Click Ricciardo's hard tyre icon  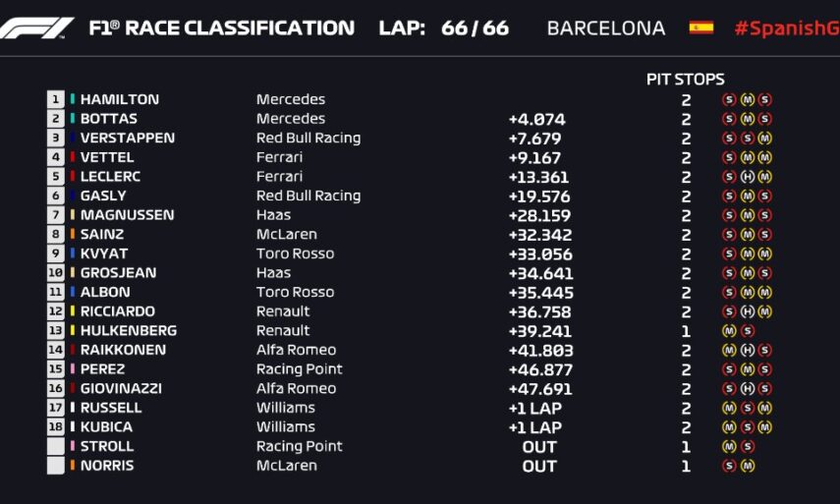point(747,311)
